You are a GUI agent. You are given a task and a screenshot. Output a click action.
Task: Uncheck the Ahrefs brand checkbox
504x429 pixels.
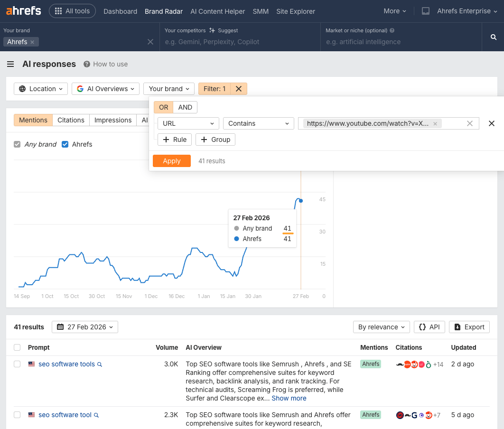[65, 144]
